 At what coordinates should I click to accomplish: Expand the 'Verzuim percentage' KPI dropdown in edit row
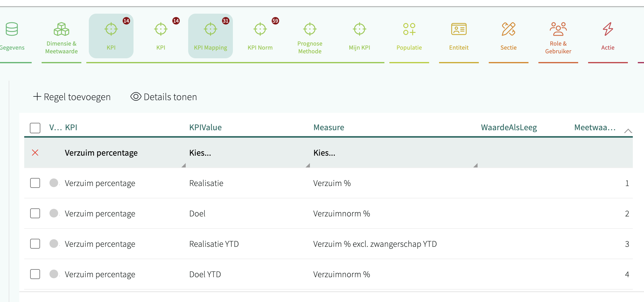point(124,153)
